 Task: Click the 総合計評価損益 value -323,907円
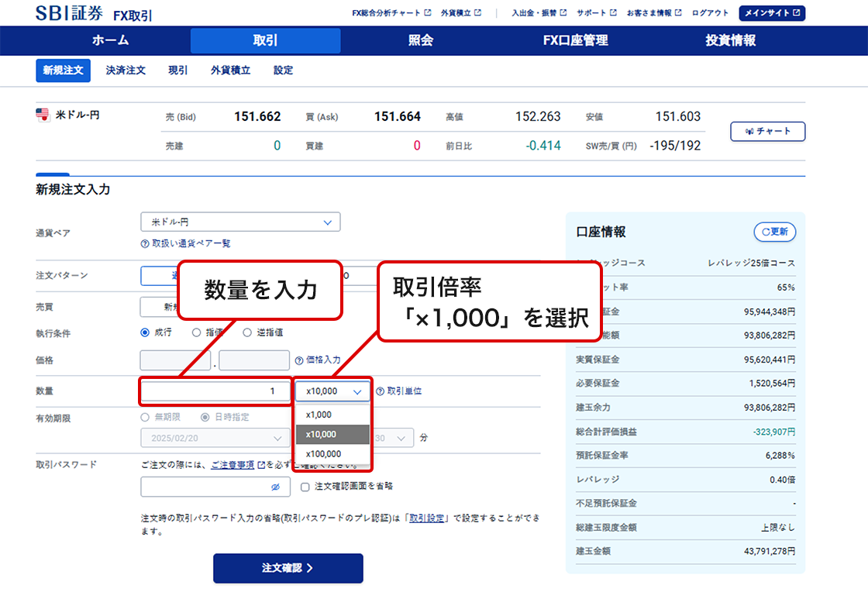774,432
